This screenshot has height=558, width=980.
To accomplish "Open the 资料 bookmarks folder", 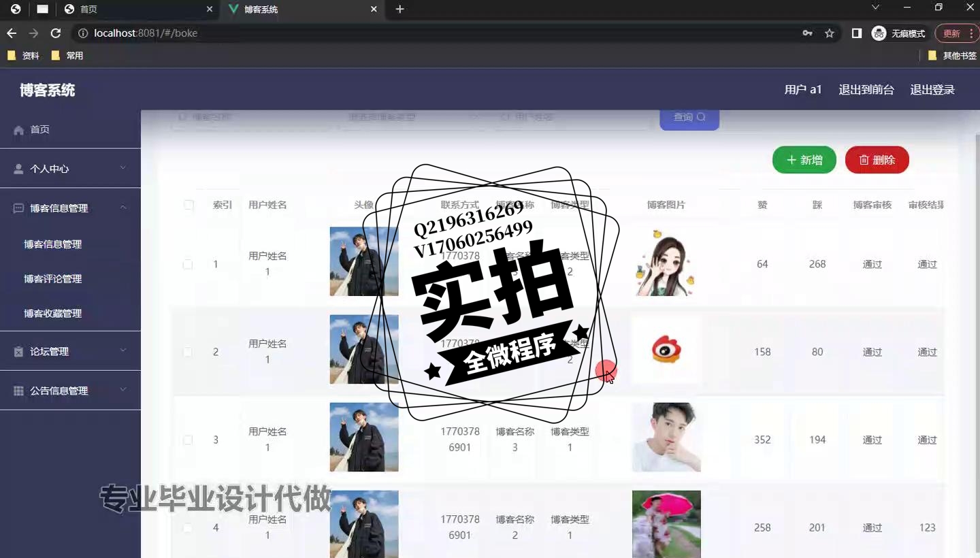I will 23,56.
